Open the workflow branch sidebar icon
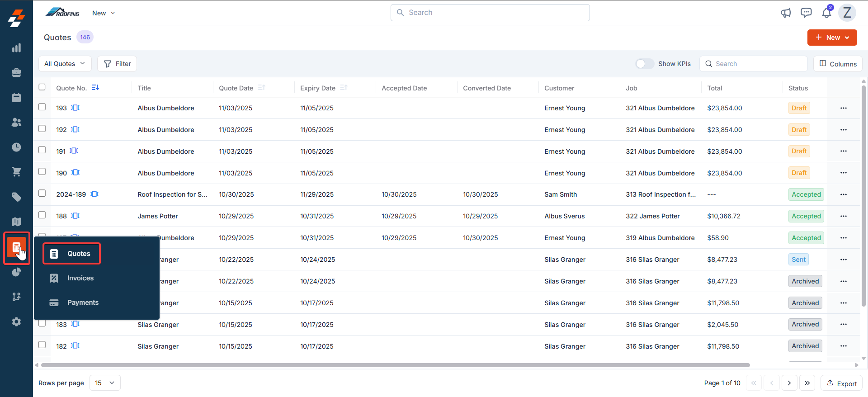The height and width of the screenshot is (397, 868). point(16,297)
